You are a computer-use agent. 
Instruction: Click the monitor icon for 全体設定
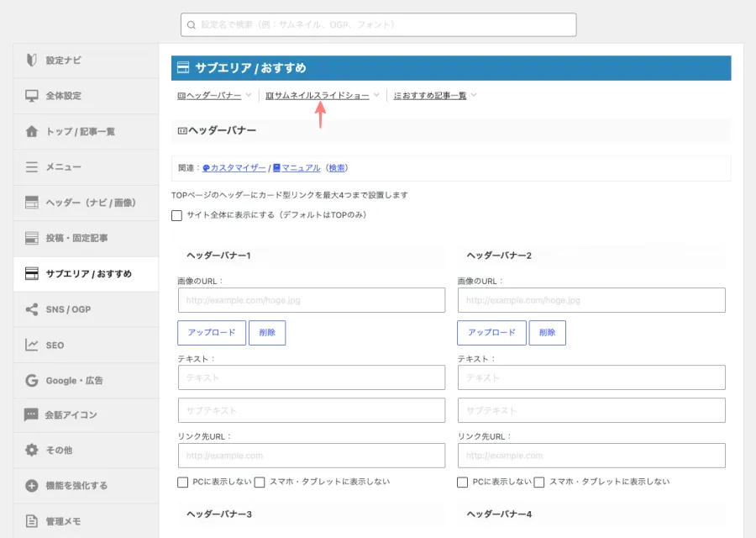(x=31, y=96)
